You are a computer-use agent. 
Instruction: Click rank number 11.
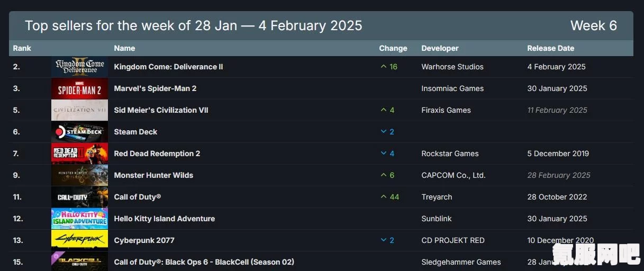17,197
